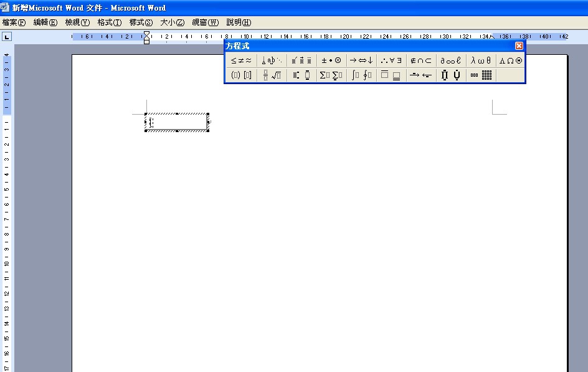Open subscript and superscript templates palette
Viewport: 588px width, 372px height.
point(302,75)
